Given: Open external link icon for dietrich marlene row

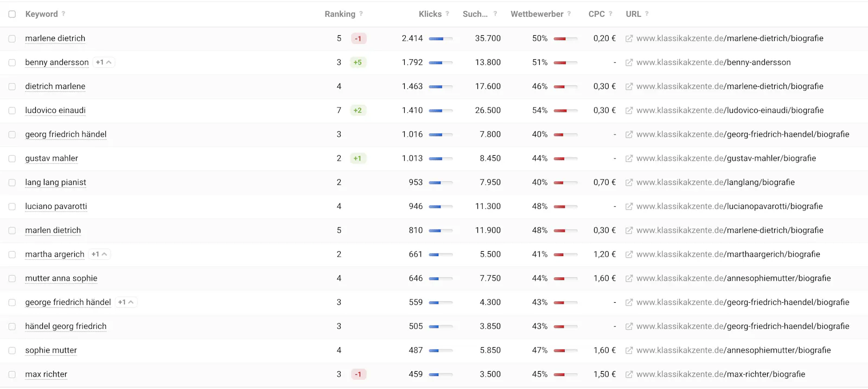Looking at the screenshot, I should pos(629,86).
